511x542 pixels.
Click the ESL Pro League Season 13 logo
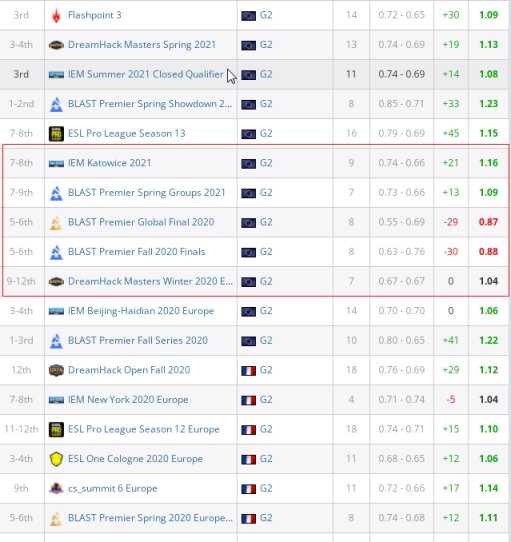tap(56, 134)
